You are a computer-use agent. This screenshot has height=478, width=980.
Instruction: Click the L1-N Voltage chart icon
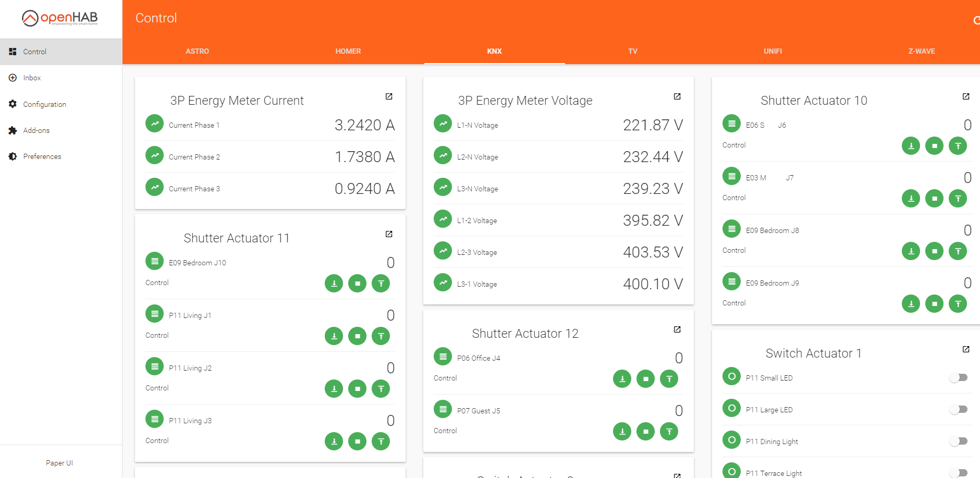443,124
